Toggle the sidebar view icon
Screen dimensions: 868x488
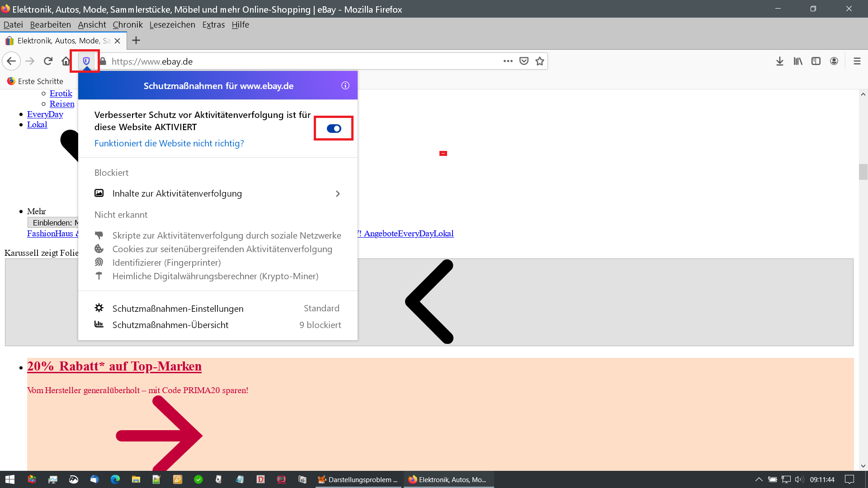[x=816, y=61]
